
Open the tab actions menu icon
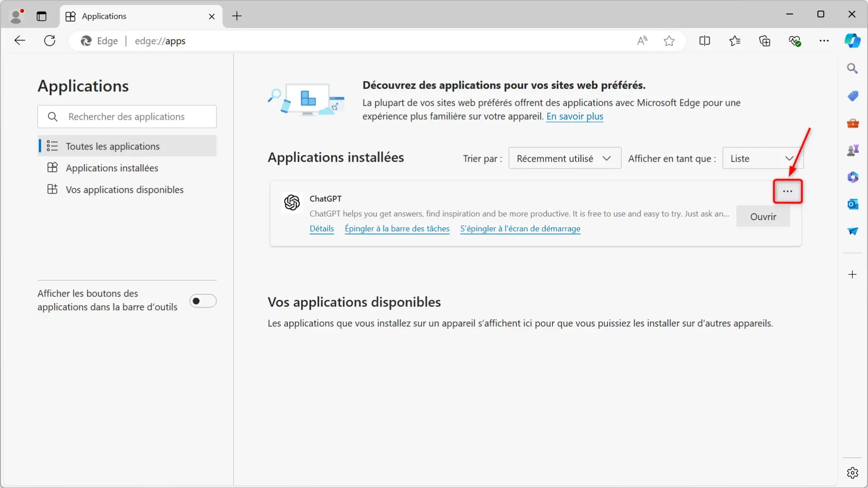tap(42, 16)
